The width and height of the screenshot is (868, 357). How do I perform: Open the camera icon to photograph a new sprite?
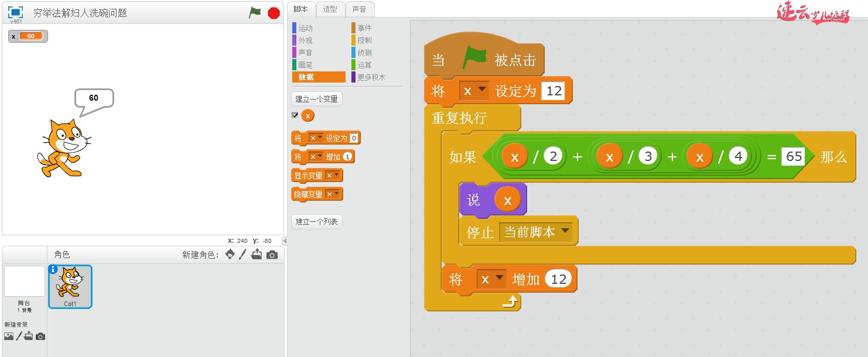click(271, 254)
